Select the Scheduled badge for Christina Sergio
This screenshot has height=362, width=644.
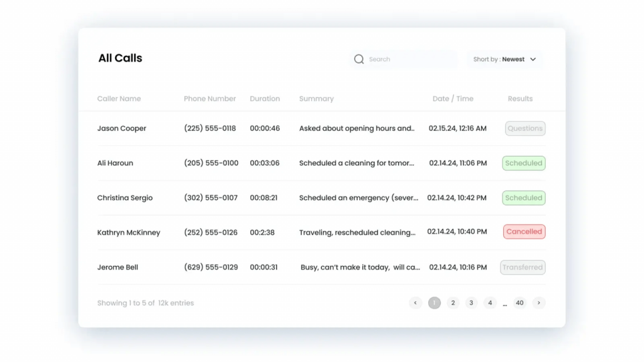coord(523,197)
